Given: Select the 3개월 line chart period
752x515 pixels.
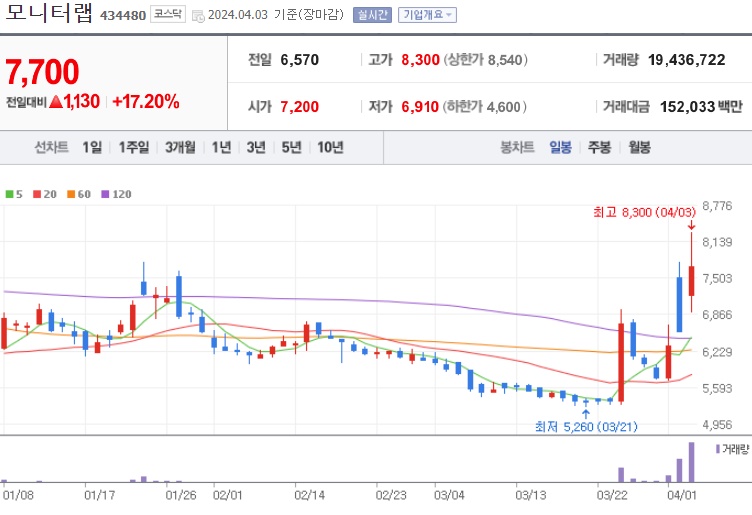Looking at the screenshot, I should click(180, 147).
